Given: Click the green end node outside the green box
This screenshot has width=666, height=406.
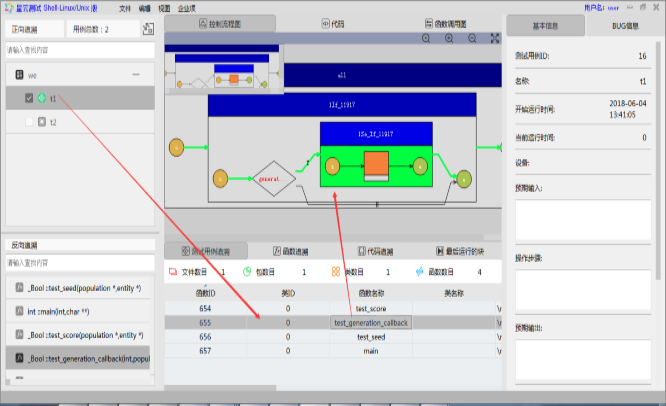Looking at the screenshot, I should pyautogui.click(x=464, y=180).
